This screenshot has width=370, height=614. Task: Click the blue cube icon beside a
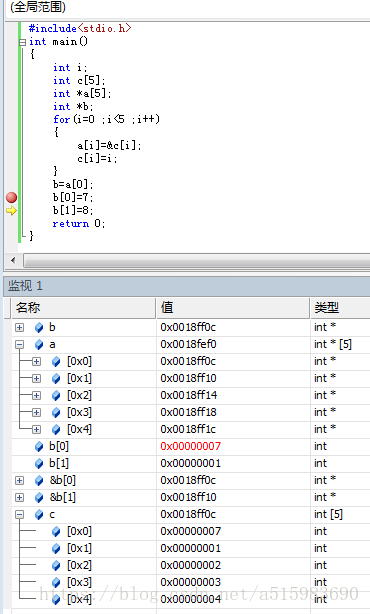(39, 345)
